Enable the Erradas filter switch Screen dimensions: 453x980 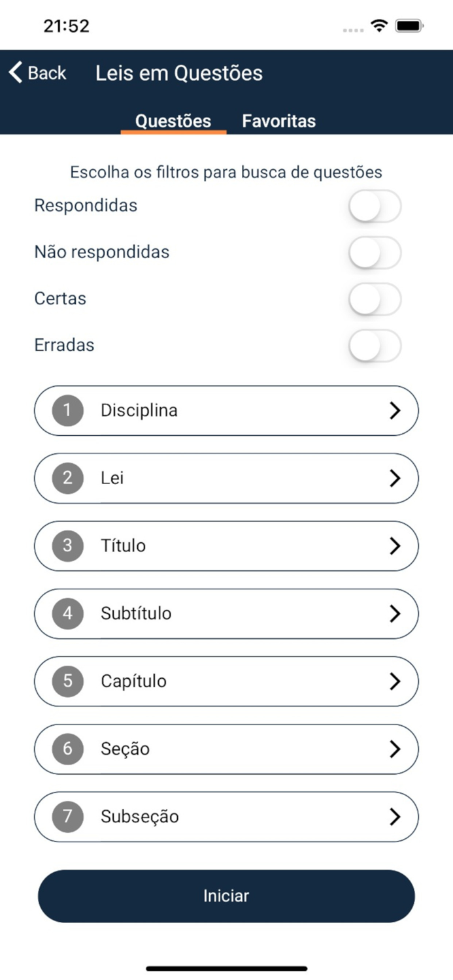[x=375, y=346]
